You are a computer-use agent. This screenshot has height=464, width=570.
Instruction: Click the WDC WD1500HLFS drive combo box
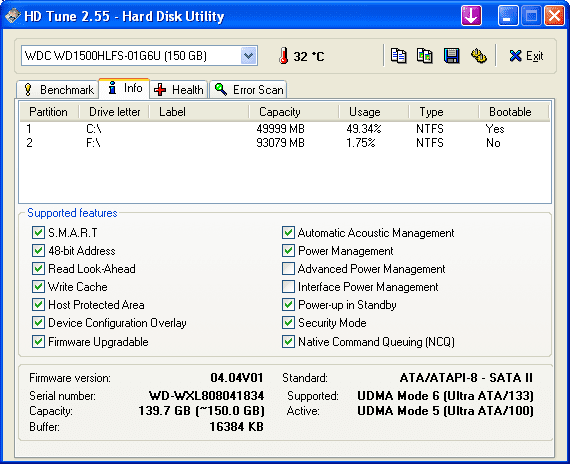coord(139,56)
